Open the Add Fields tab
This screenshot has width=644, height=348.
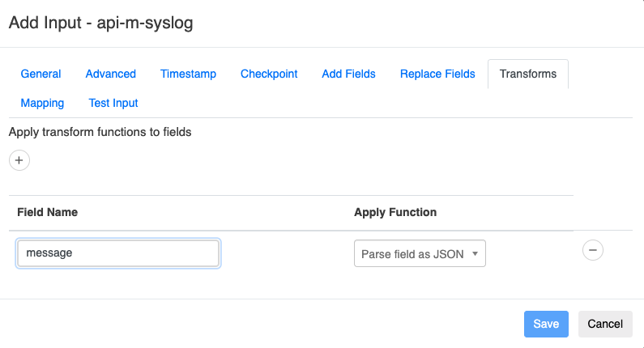click(348, 74)
